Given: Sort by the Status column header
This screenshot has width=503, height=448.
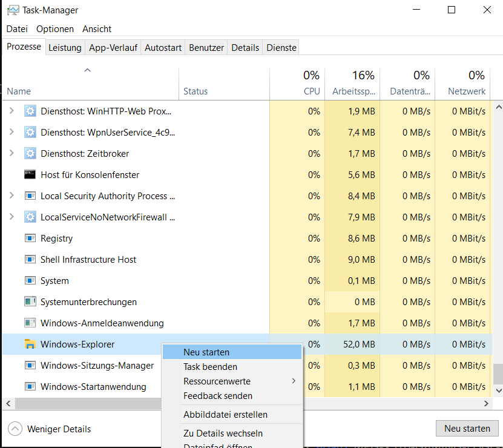Looking at the screenshot, I should (224, 84).
